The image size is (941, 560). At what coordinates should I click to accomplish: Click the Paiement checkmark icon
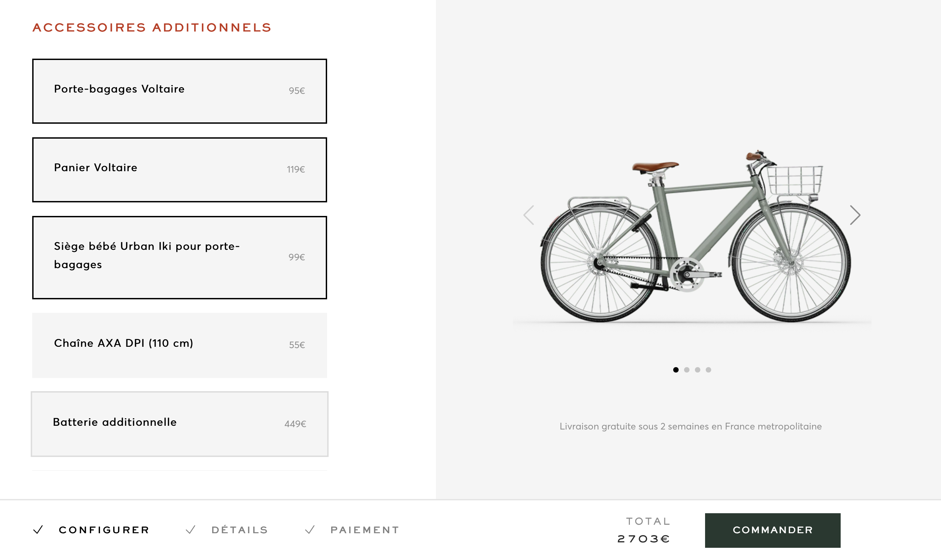[310, 530]
